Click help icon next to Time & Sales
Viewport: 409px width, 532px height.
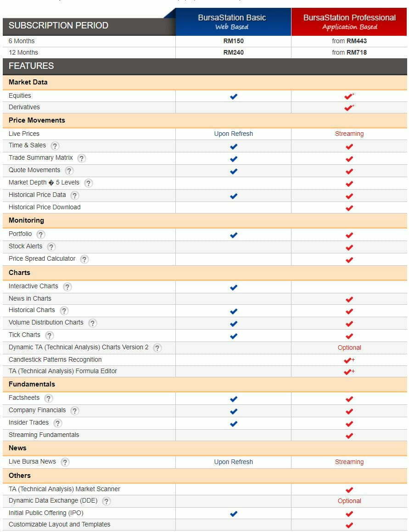tap(55, 146)
